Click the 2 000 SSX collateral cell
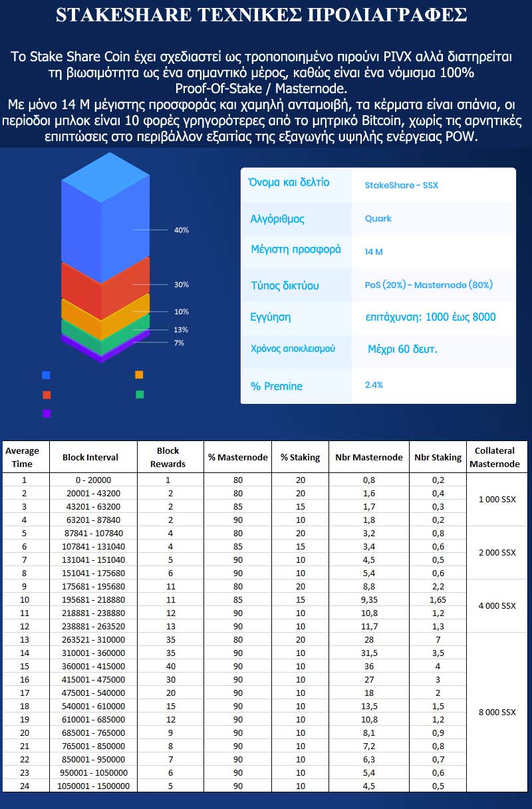 497,553
